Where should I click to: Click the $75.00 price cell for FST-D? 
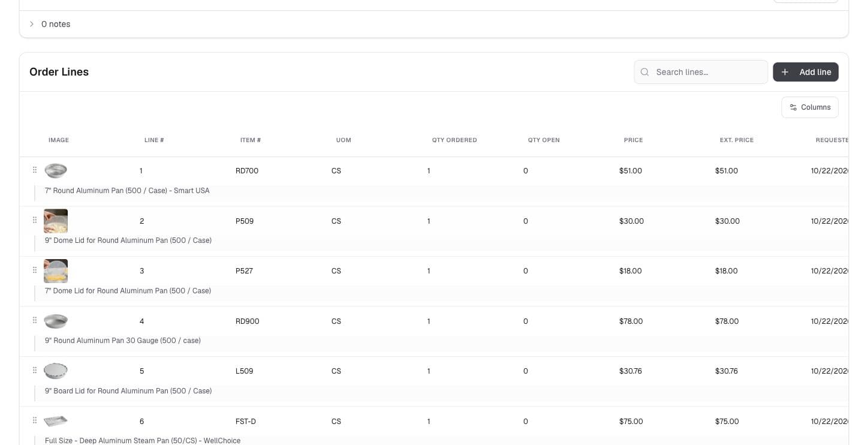tap(631, 422)
